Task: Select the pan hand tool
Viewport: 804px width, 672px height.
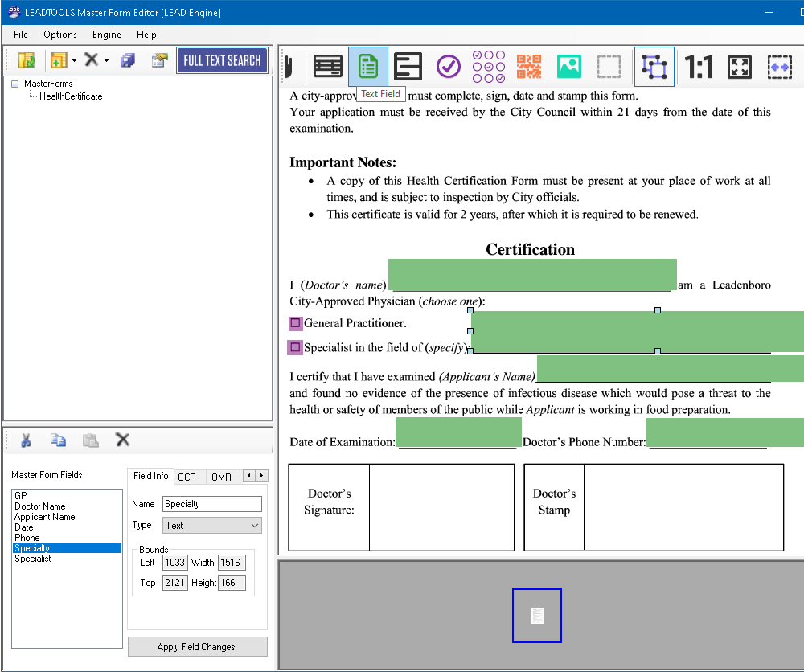Action: point(289,67)
